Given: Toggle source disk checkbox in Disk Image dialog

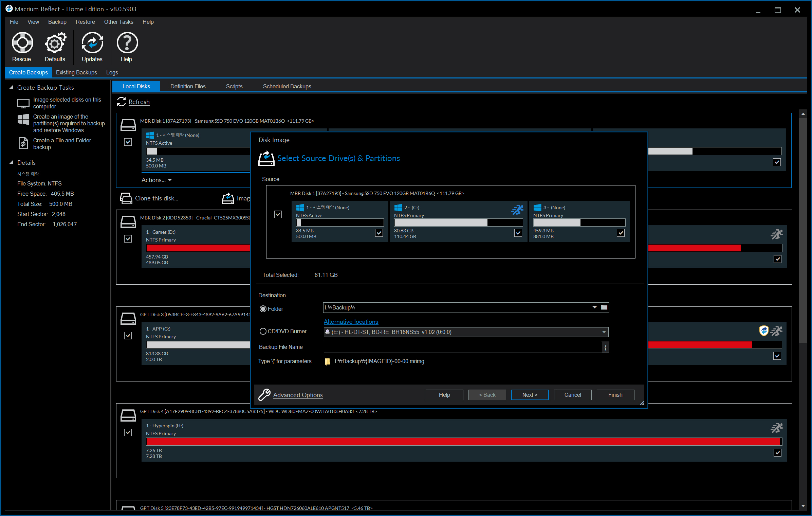Looking at the screenshot, I should click(278, 214).
